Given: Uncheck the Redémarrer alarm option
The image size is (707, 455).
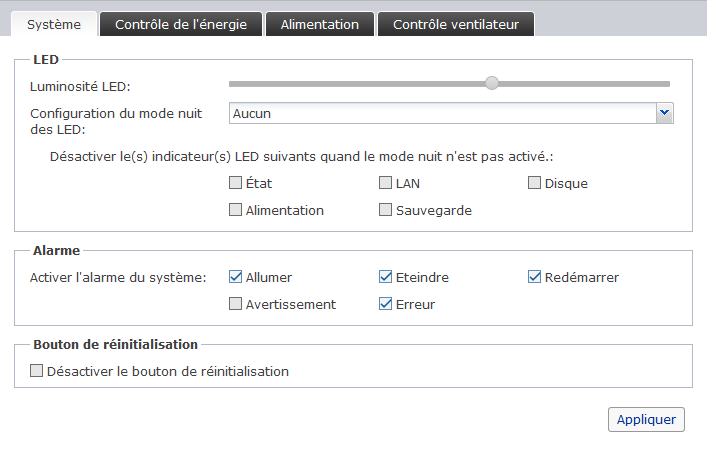Looking at the screenshot, I should point(535,277).
